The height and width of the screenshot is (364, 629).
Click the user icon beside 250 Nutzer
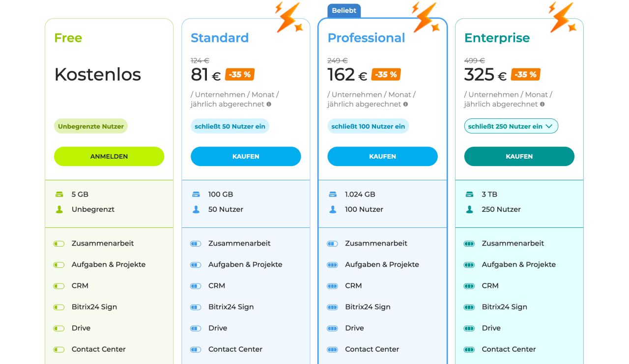pos(469,209)
